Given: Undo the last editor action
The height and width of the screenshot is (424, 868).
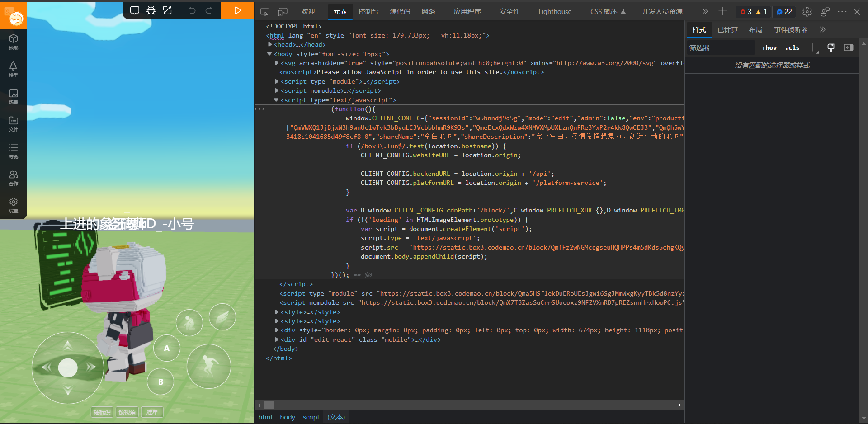Looking at the screenshot, I should pyautogui.click(x=192, y=10).
